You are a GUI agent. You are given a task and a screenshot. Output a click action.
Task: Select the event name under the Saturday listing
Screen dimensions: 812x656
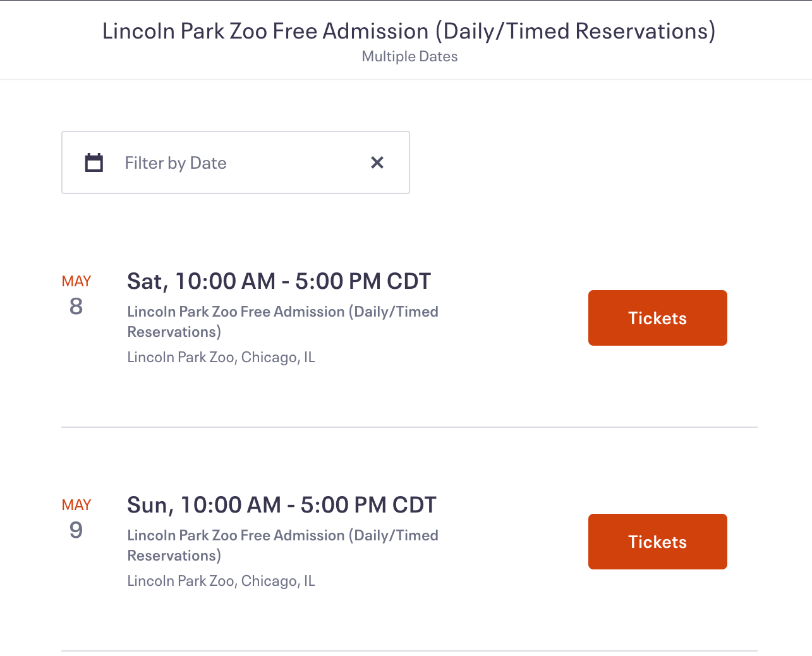[x=282, y=321]
